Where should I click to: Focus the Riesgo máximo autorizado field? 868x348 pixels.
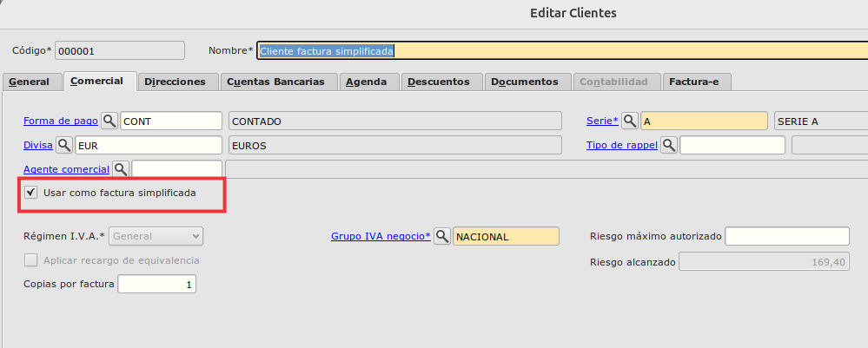[x=786, y=236]
